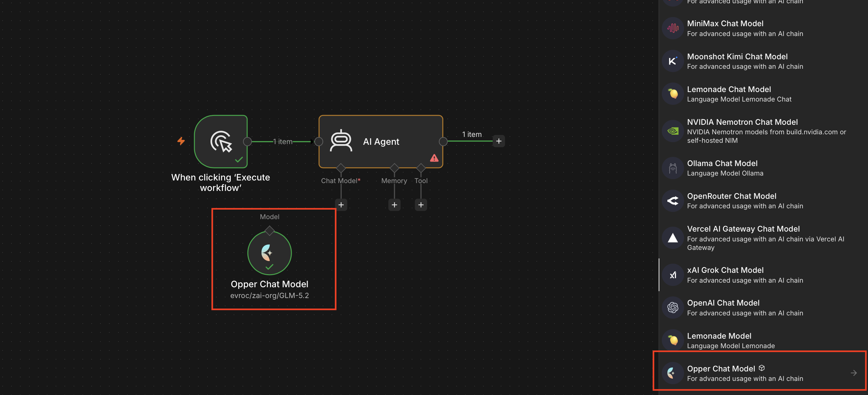The image size is (868, 395).
Task: Select Opper Chat Model in node list
Action: click(763, 373)
